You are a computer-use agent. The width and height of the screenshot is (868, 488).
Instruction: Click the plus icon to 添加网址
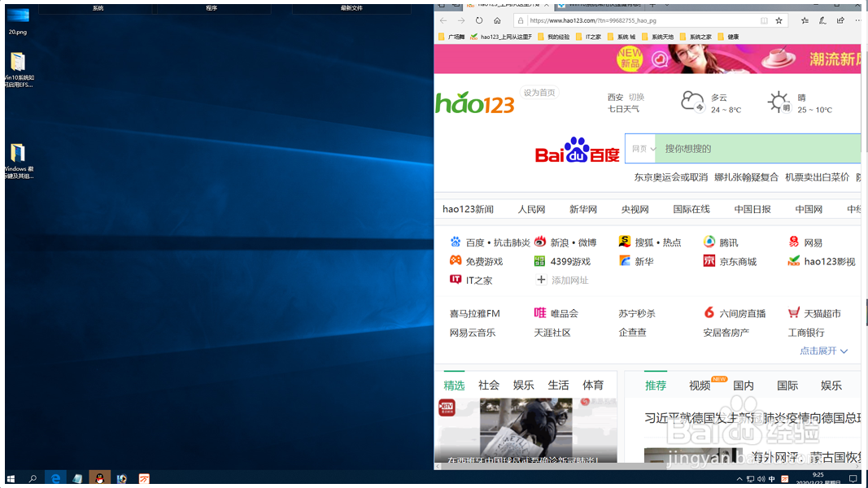click(x=541, y=280)
